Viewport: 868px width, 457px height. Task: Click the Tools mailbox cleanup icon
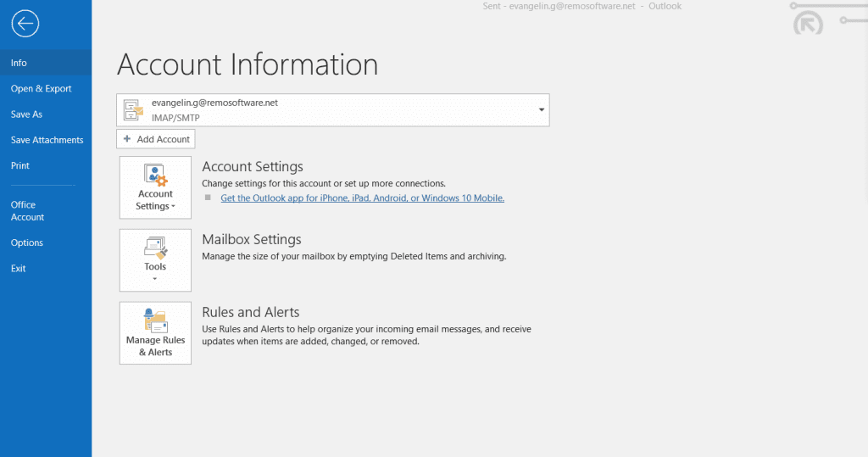point(156,248)
